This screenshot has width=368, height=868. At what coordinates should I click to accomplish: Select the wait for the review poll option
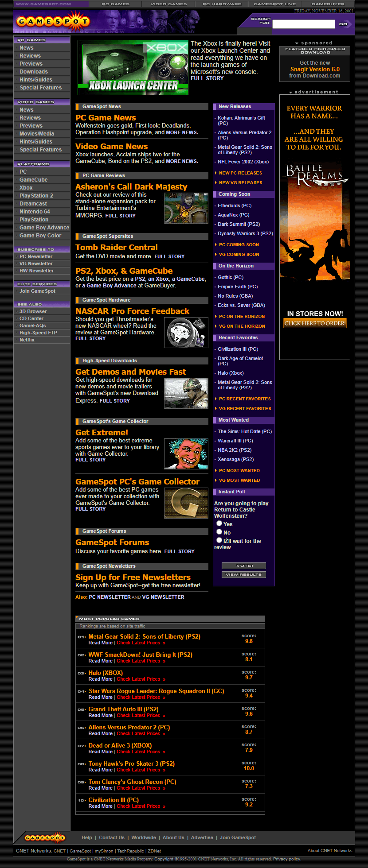pyautogui.click(x=219, y=540)
